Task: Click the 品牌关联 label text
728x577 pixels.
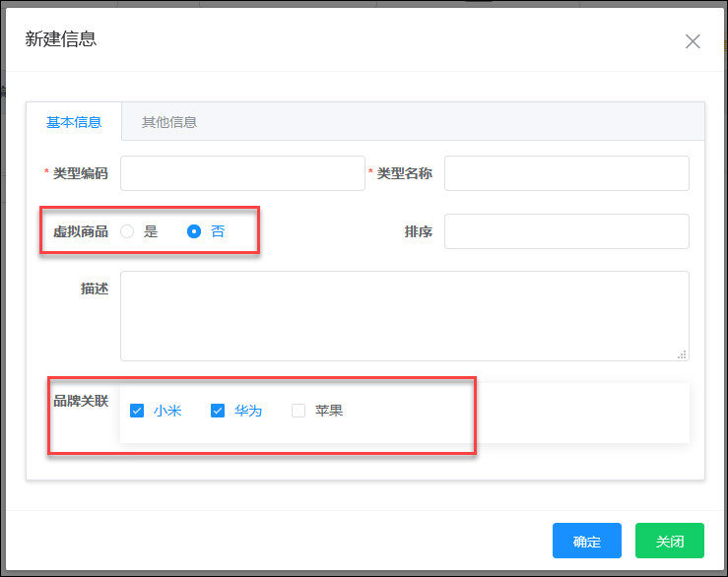Action: 81,401
